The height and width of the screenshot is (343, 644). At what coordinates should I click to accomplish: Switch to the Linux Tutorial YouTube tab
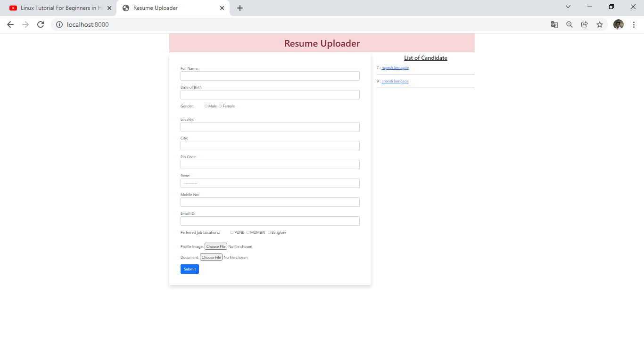coord(60,8)
